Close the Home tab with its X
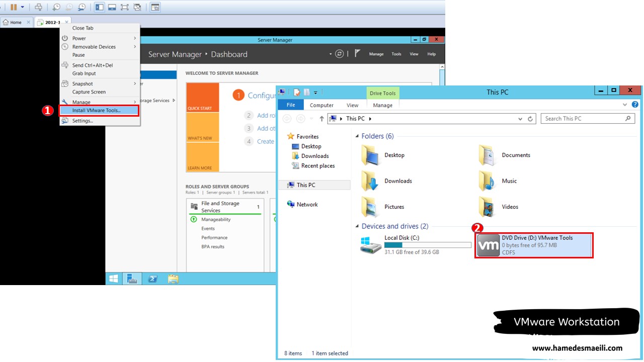644x362 pixels. click(x=29, y=22)
